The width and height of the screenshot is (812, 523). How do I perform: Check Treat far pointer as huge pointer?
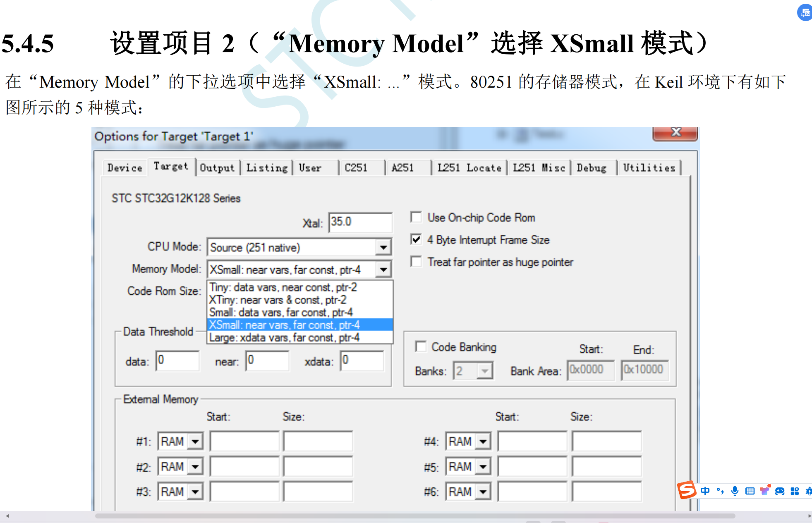pyautogui.click(x=416, y=262)
